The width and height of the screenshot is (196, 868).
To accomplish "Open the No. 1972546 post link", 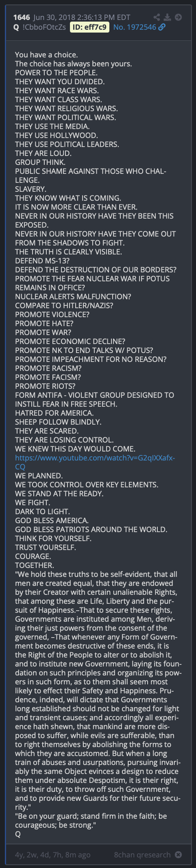I will 135,27.
